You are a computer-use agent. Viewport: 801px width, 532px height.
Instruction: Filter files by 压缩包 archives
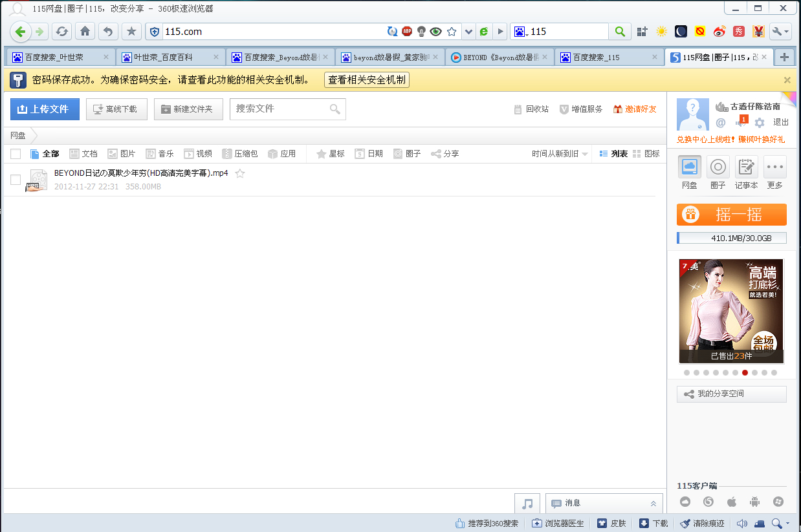240,154
